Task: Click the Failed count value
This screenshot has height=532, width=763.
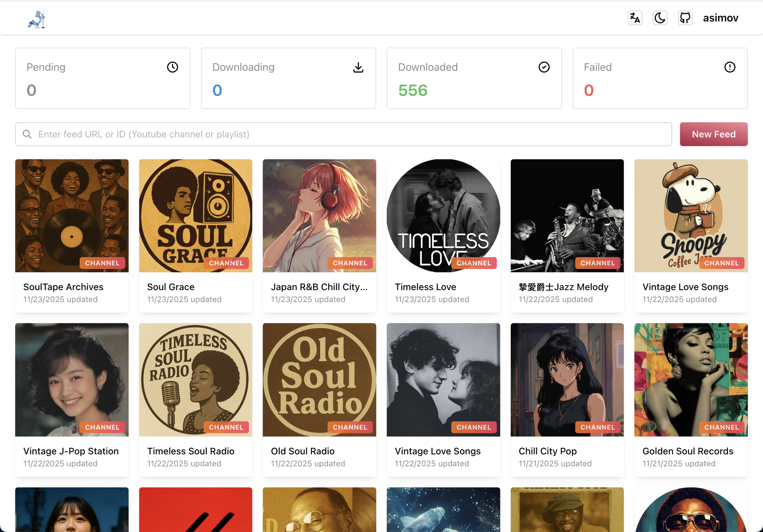Action: pyautogui.click(x=589, y=91)
